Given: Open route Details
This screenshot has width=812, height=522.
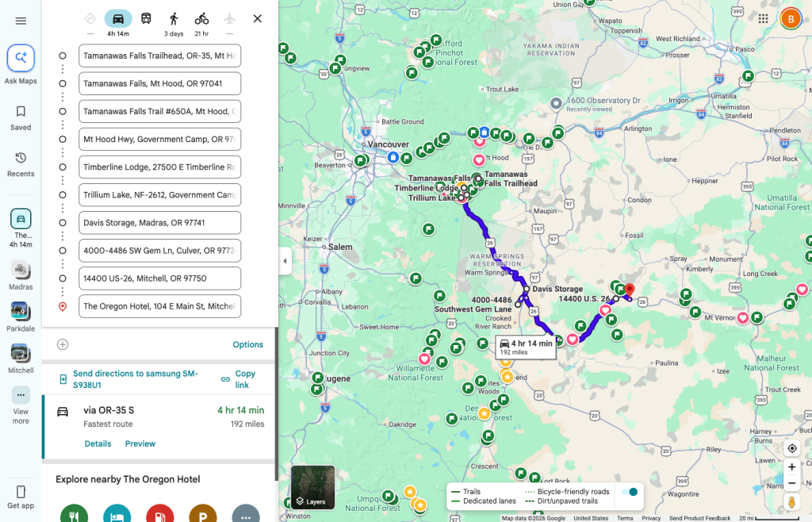Looking at the screenshot, I should (98, 443).
